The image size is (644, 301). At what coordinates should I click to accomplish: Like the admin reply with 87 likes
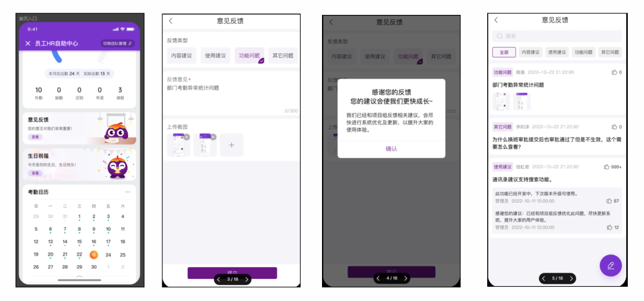coord(609,201)
